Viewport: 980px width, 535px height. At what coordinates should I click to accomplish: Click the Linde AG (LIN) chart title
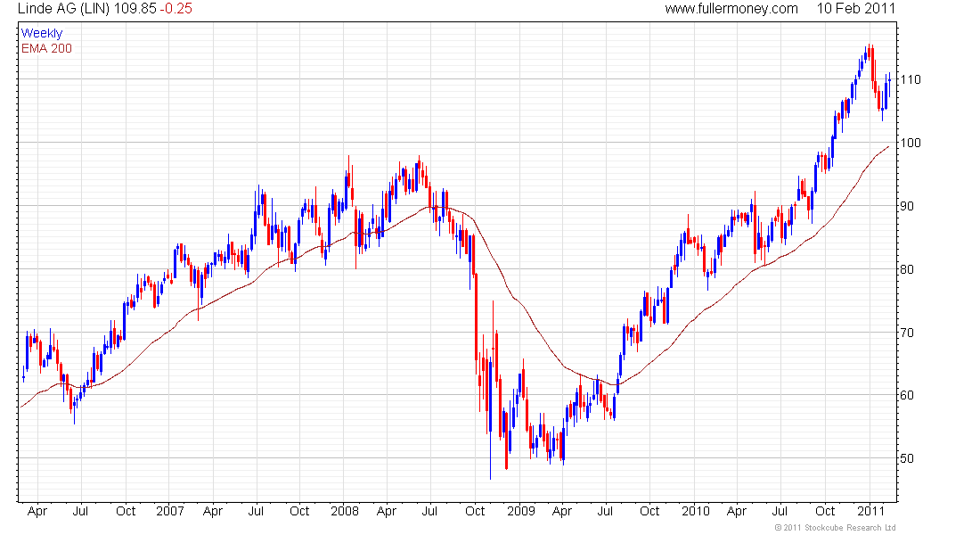coord(64,9)
